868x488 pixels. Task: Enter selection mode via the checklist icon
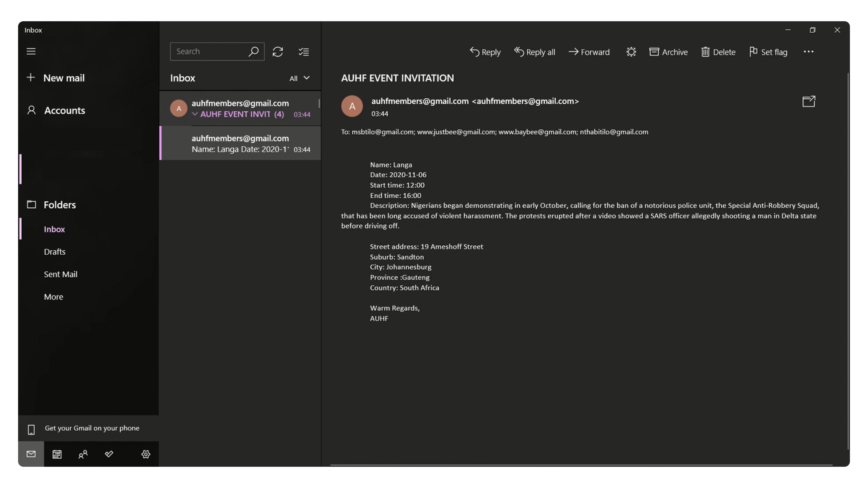[x=304, y=52]
